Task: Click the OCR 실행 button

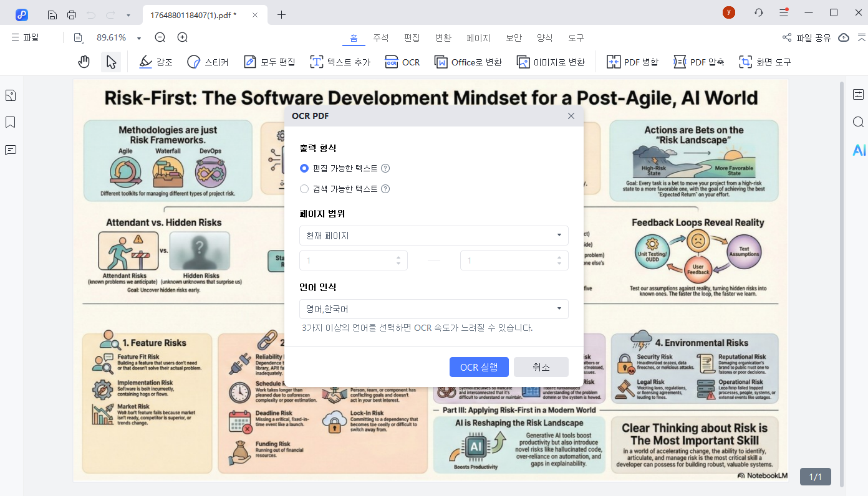Action: pyautogui.click(x=479, y=367)
